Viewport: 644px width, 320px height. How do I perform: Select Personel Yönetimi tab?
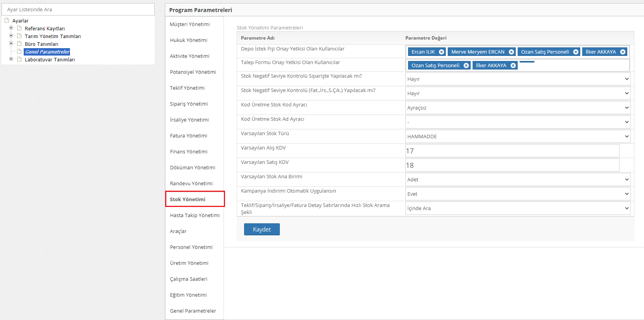[x=191, y=247]
